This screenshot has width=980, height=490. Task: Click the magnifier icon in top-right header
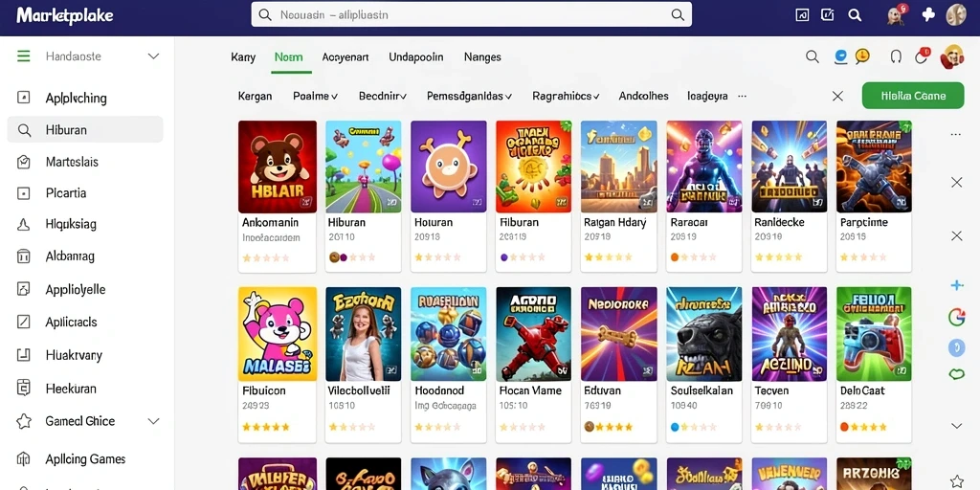pyautogui.click(x=855, y=15)
